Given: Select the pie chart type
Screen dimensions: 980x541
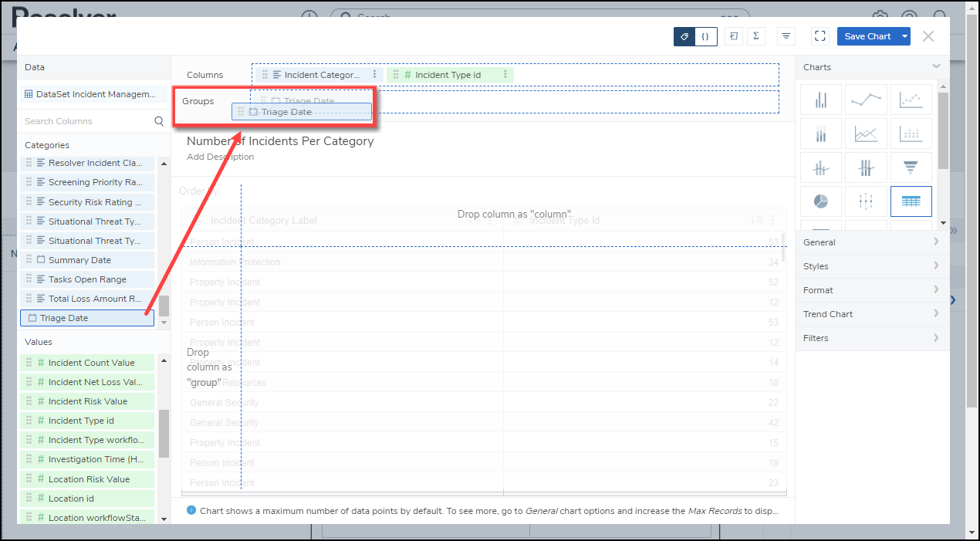Looking at the screenshot, I should (x=821, y=201).
